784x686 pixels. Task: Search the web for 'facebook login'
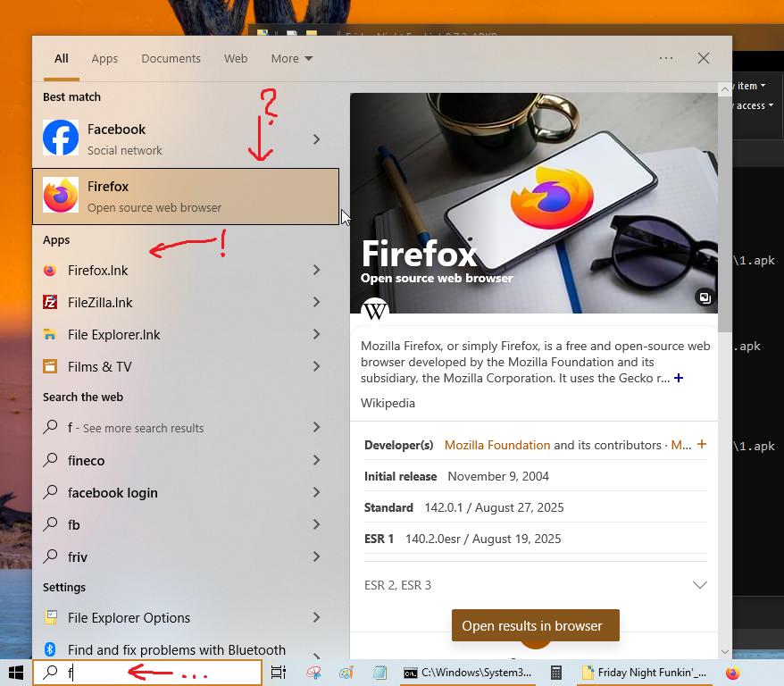[x=186, y=492]
